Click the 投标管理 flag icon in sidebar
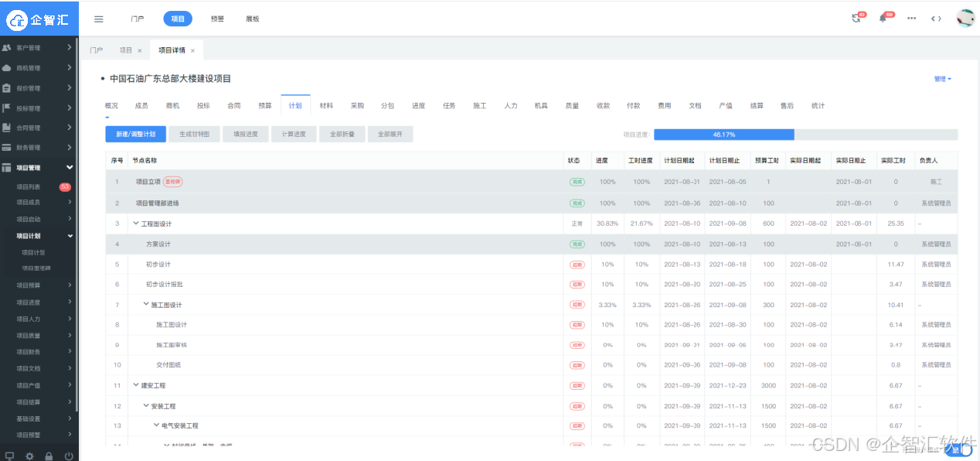Viewport: 980px width, 461px height. coord(7,108)
